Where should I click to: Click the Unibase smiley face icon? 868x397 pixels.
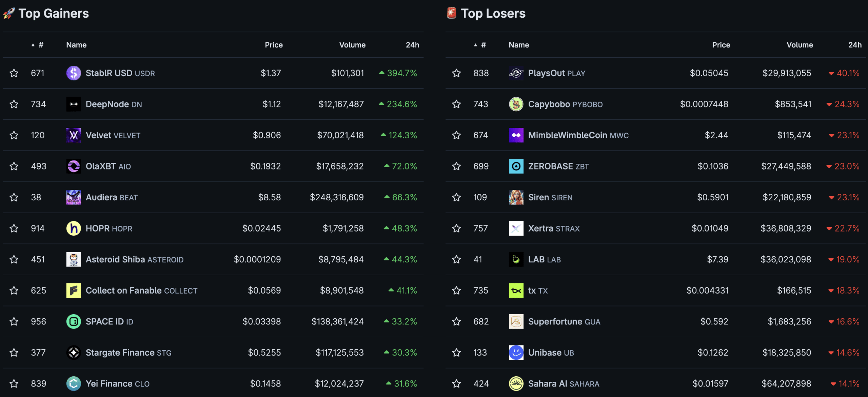516,353
